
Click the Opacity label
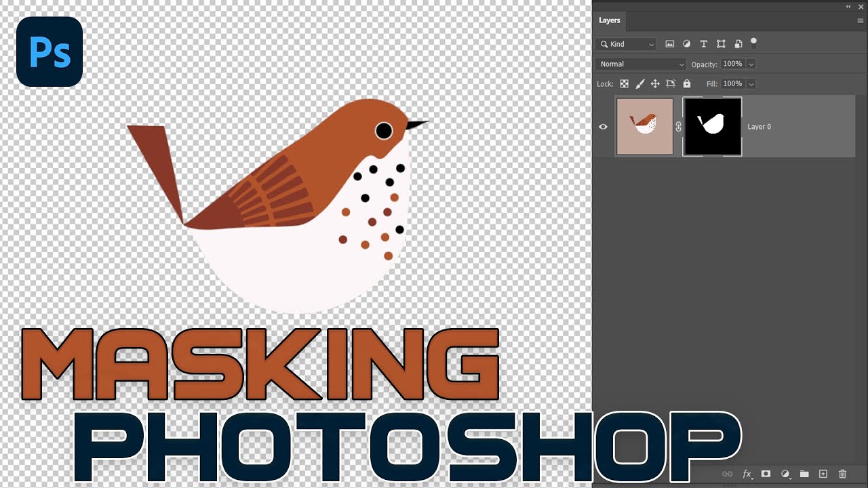click(704, 64)
